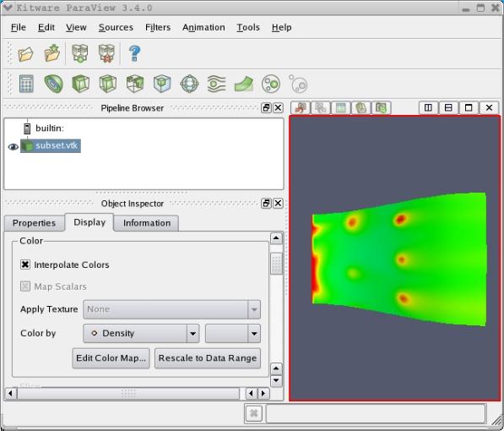Screen dimensions: 504x431
Task: Click the Connect to server icon
Action: [79, 53]
